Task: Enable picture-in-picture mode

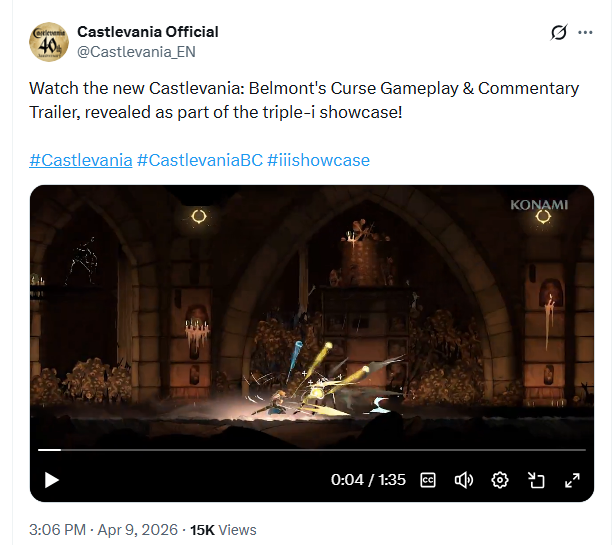Action: pyautogui.click(x=536, y=480)
